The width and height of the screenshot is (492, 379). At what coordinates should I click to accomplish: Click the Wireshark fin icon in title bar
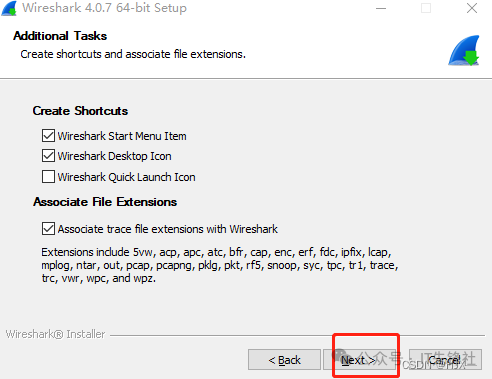9,8
